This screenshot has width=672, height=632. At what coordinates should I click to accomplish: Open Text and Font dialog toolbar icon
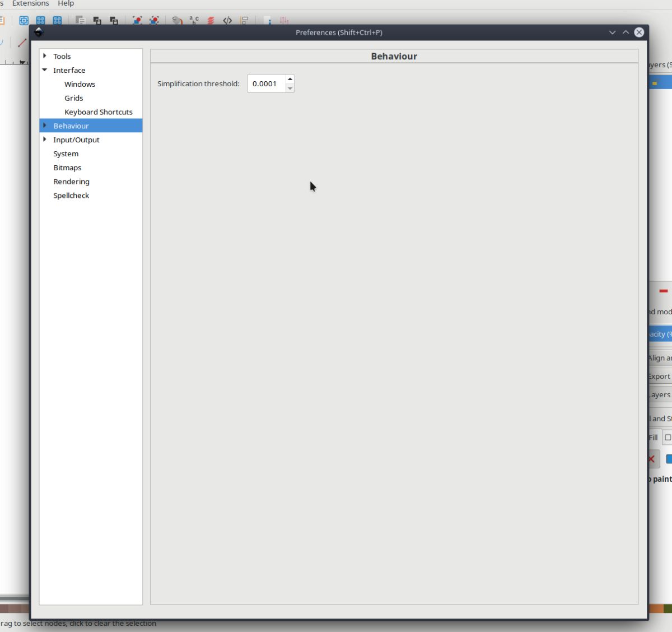coord(194,20)
